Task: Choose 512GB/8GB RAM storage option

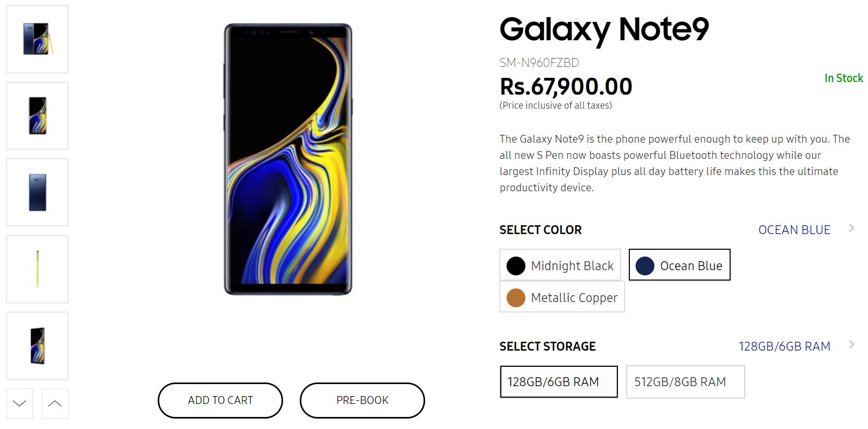Action: 685,382
